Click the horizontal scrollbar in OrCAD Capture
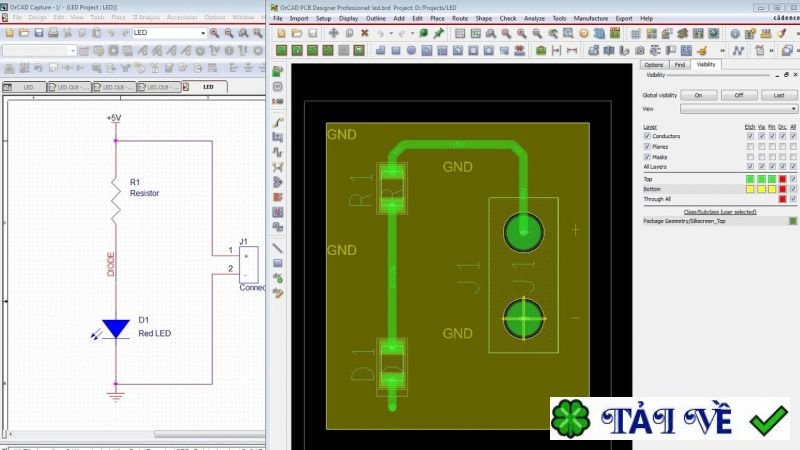This screenshot has height=450, width=800. tap(209, 435)
